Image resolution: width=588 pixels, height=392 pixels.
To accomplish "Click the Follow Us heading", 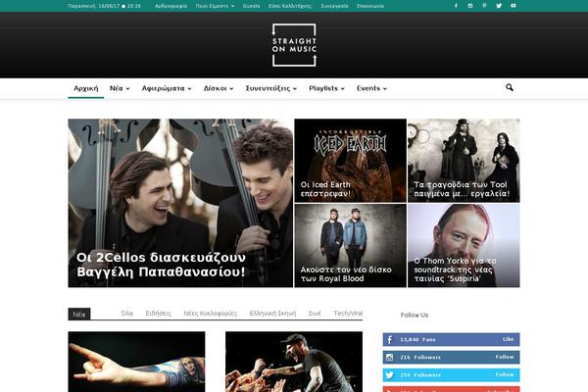I will (x=415, y=316).
